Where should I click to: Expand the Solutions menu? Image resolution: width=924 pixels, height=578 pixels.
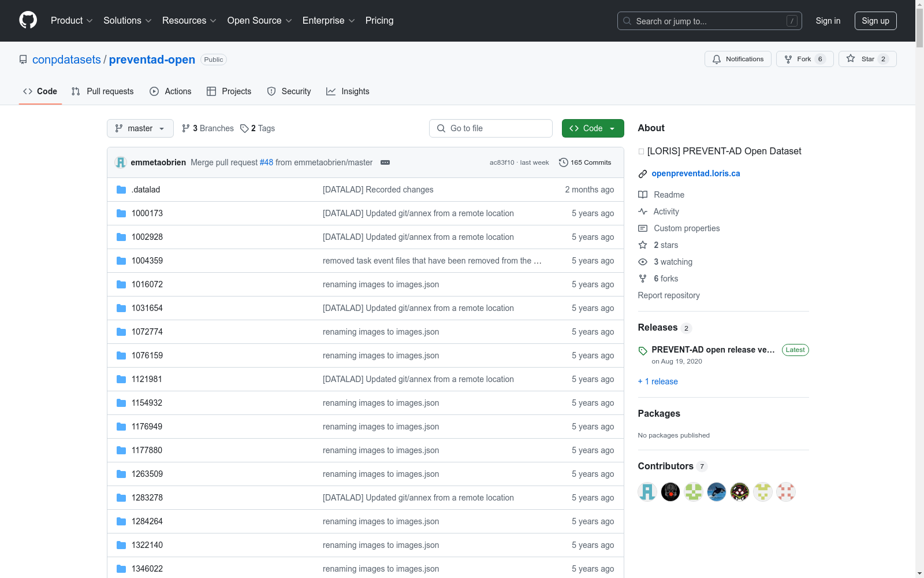click(128, 21)
